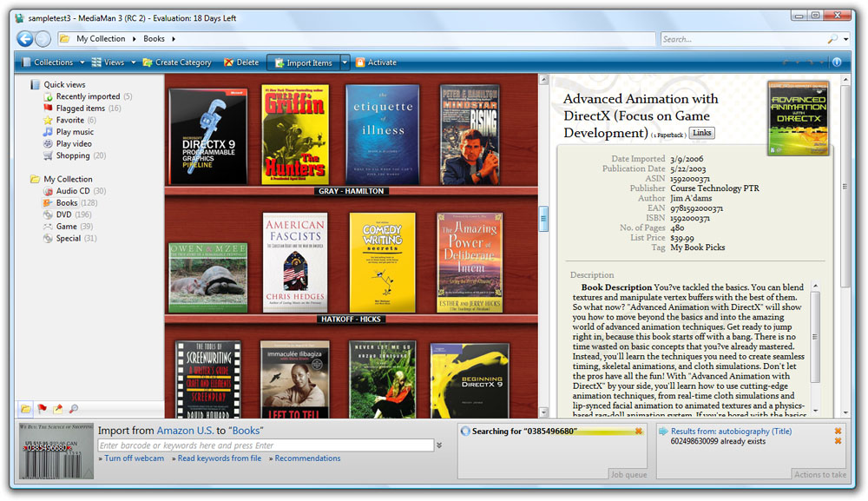
Task: Click the Links button beside book title
Action: click(702, 133)
